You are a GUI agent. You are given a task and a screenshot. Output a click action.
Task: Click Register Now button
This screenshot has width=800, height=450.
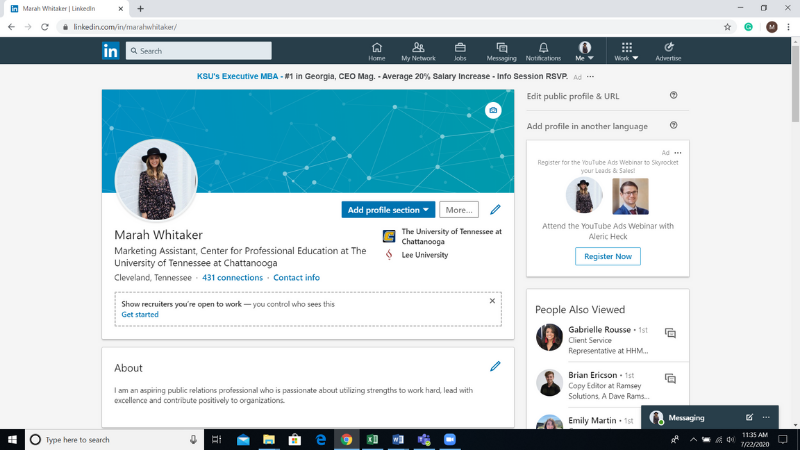click(x=608, y=256)
